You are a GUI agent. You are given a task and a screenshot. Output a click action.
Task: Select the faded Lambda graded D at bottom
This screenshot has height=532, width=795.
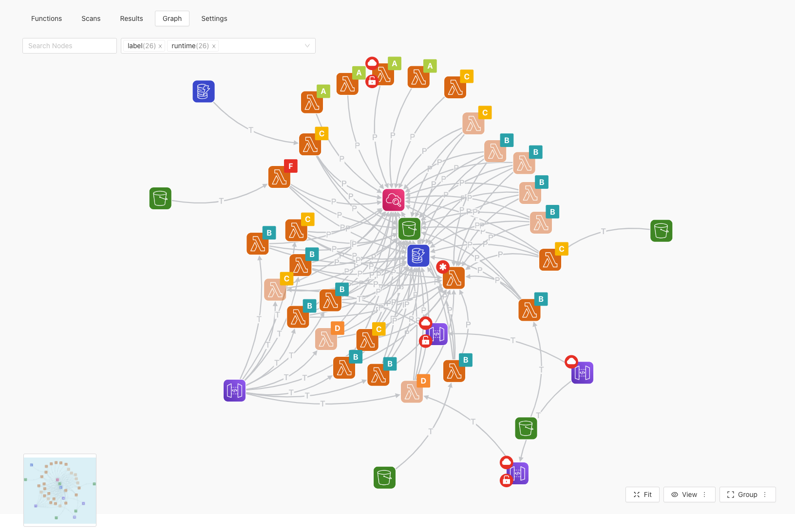pos(412,392)
